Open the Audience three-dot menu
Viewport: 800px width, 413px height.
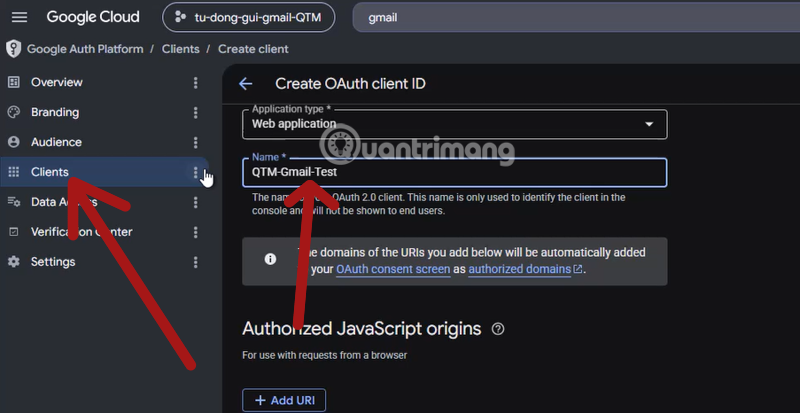[x=195, y=142]
